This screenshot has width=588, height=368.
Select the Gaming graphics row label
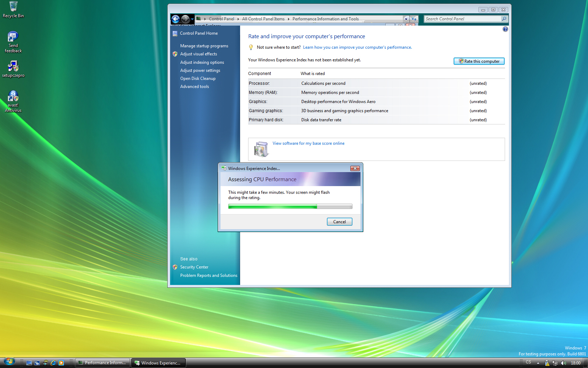(266, 111)
